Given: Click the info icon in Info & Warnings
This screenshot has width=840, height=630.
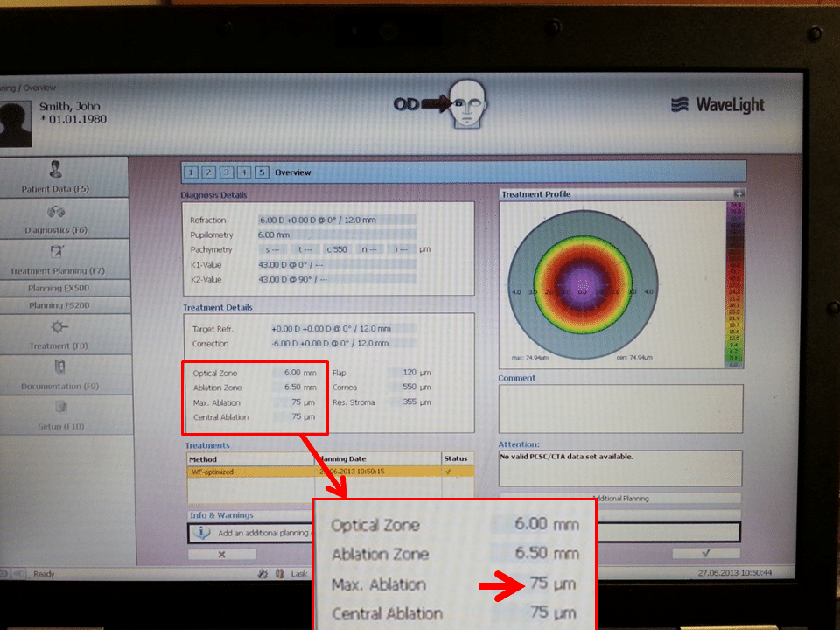Looking at the screenshot, I should (202, 532).
